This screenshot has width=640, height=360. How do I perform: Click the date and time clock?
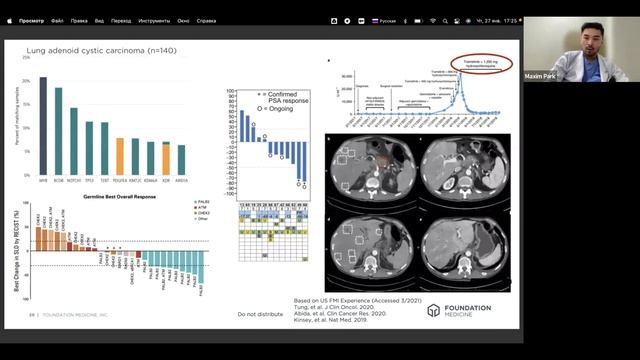(x=497, y=21)
